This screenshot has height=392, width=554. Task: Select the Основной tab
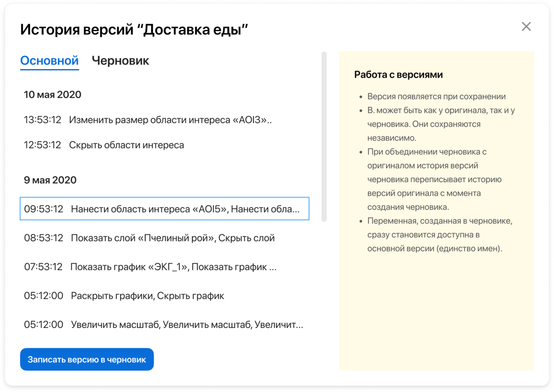pyautogui.click(x=49, y=61)
